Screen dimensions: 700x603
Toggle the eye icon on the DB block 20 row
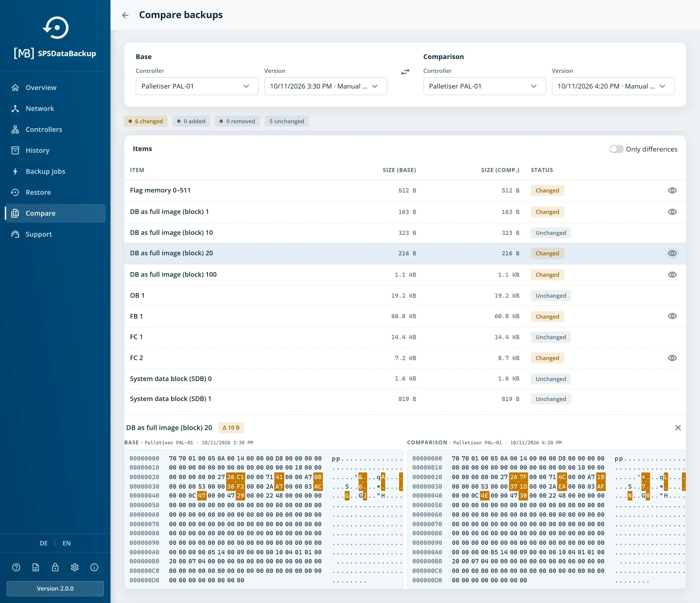coord(672,253)
